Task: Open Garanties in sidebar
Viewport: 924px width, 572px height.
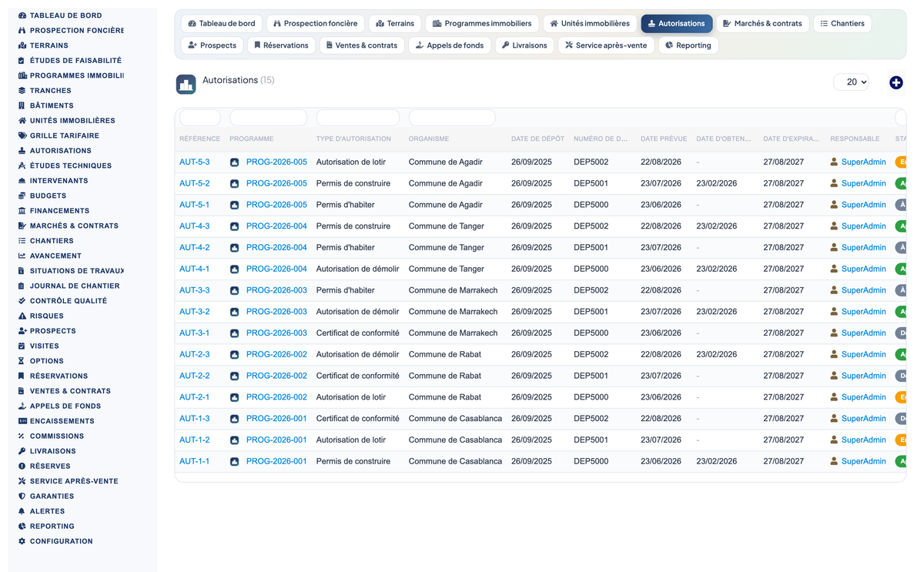Action: 52,497
